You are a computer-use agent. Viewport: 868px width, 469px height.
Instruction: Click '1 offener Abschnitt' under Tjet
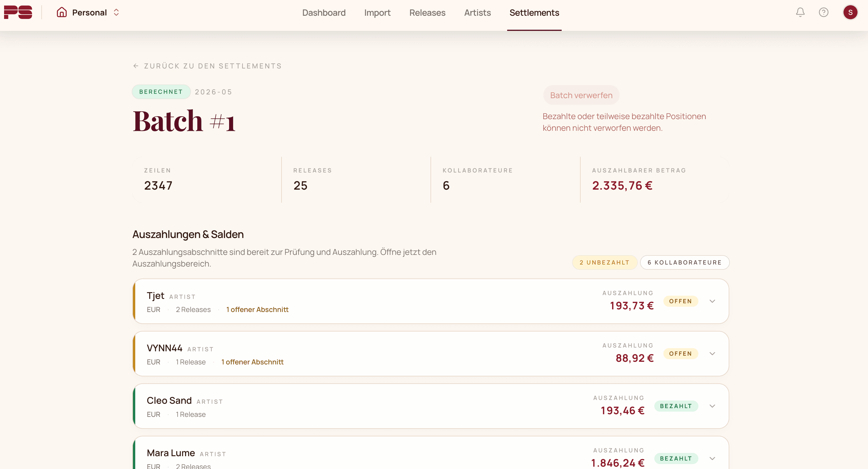257,309
